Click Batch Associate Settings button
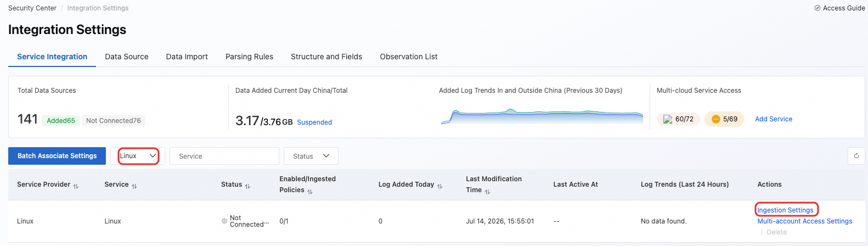 57,156
